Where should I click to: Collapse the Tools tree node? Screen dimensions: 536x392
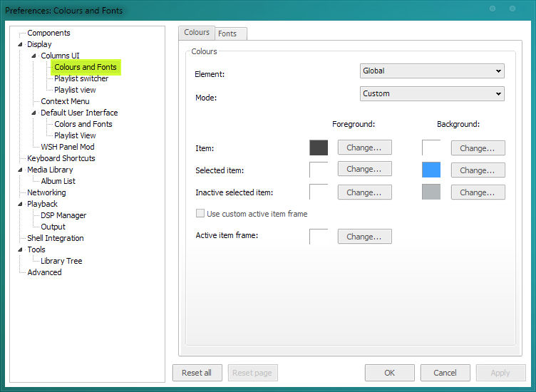click(20, 250)
